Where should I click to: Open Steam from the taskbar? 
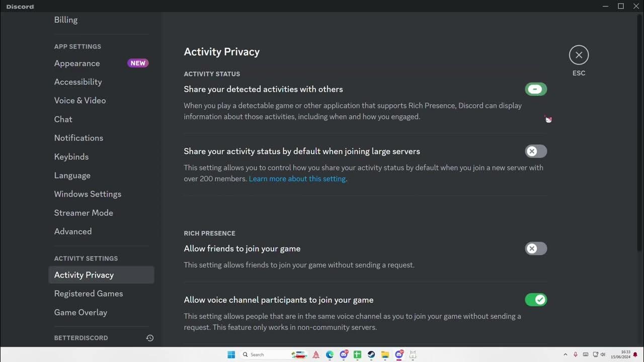[371, 354]
